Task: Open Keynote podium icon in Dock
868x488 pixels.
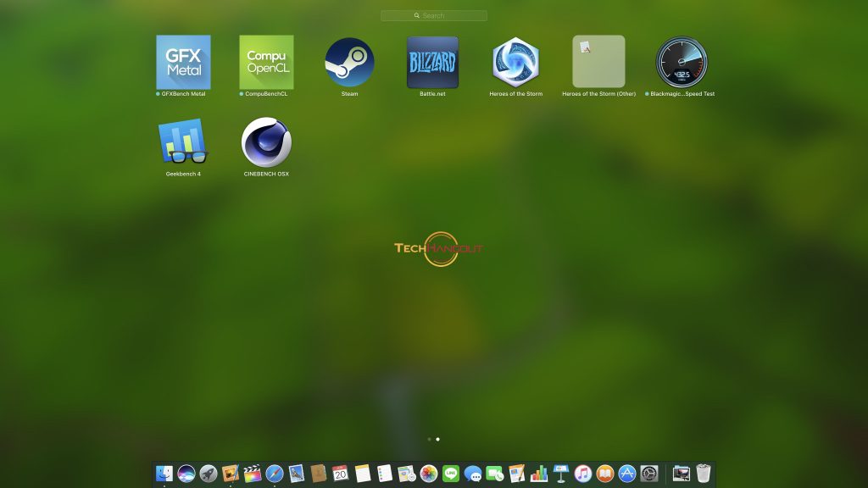Action: pos(561,474)
